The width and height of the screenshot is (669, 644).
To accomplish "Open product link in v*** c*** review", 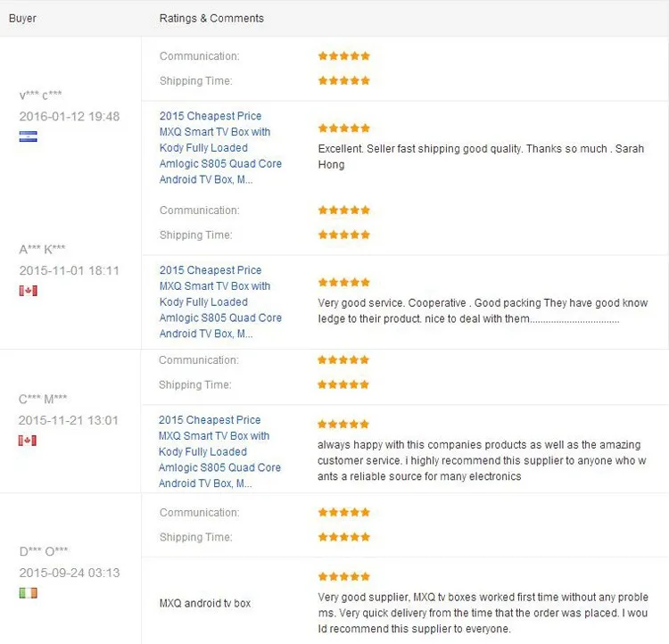I will pyautogui.click(x=215, y=148).
